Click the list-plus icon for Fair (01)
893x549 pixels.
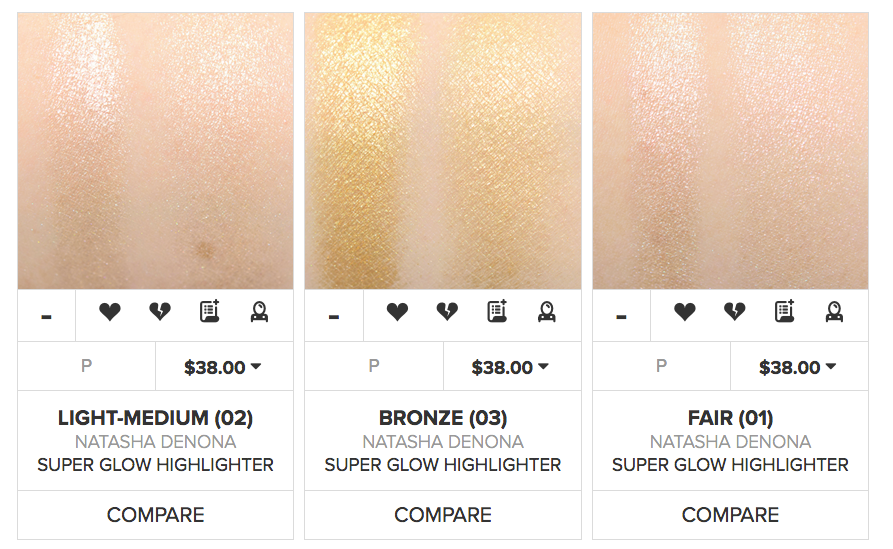[785, 313]
